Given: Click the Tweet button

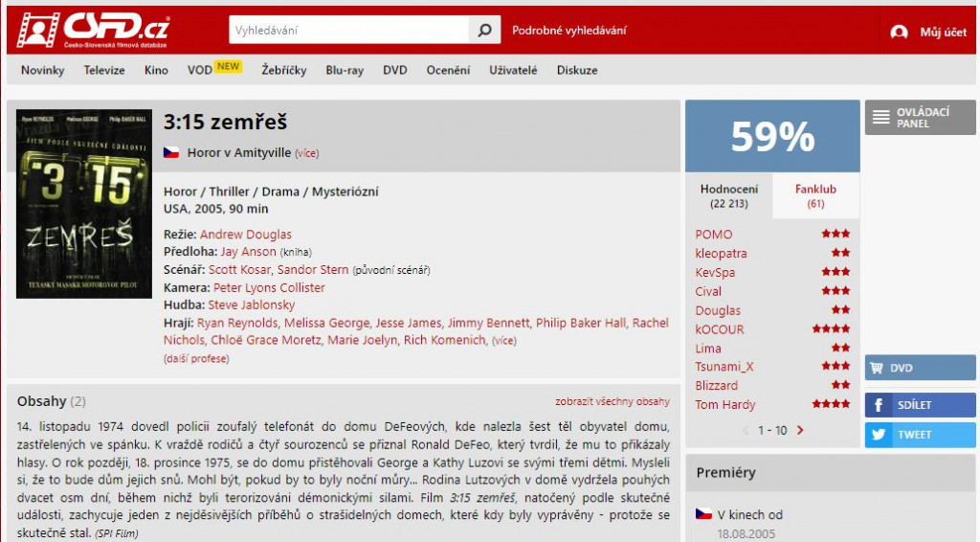Looking at the screenshot, I should 920,435.
